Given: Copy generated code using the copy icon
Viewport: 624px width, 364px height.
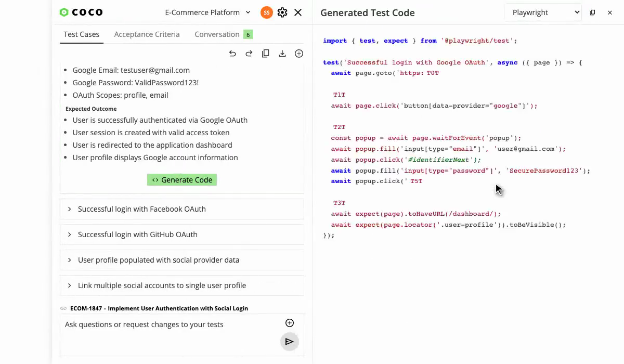Looking at the screenshot, I should (x=592, y=12).
